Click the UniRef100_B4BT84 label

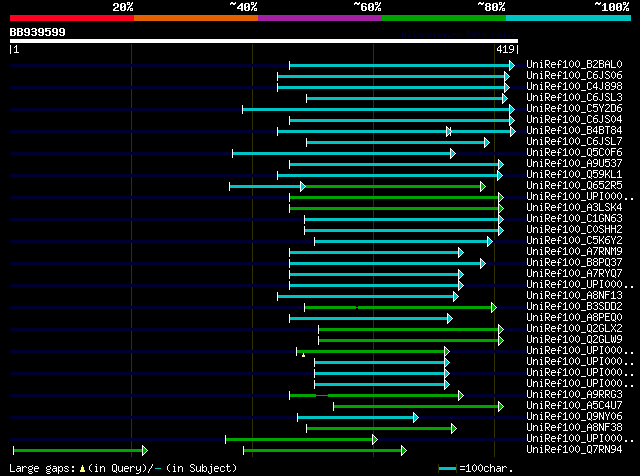click(x=574, y=131)
